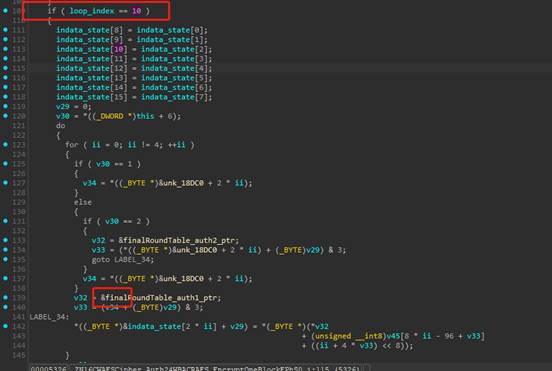
Task: Toggle breakpoint dot beside indata_state[13] assignment
Action: [6, 77]
